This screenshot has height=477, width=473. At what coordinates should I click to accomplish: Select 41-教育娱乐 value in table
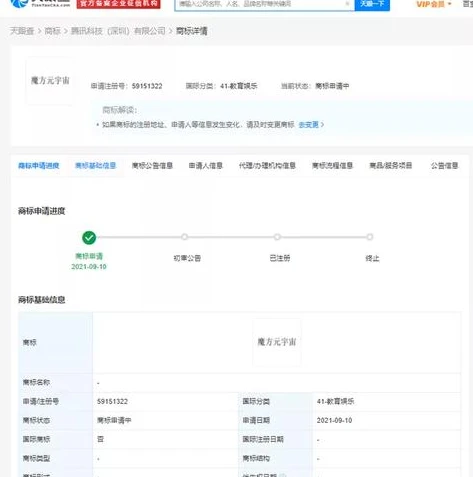click(x=335, y=402)
